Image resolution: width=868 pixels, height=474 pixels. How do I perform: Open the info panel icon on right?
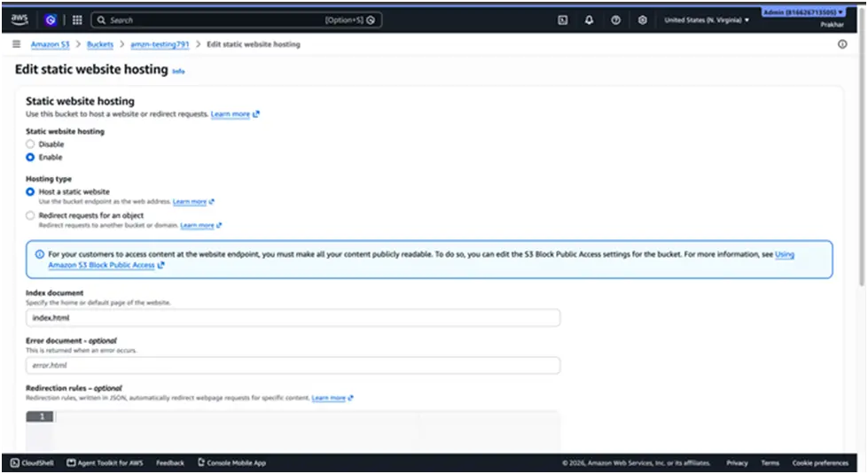[842, 44]
